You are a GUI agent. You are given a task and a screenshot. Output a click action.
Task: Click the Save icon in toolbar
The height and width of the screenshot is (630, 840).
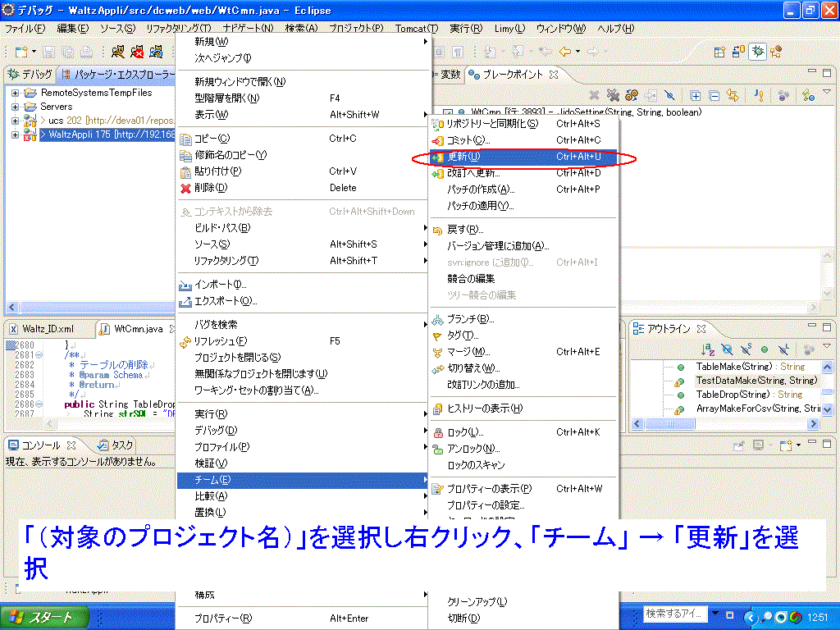tap(48, 52)
